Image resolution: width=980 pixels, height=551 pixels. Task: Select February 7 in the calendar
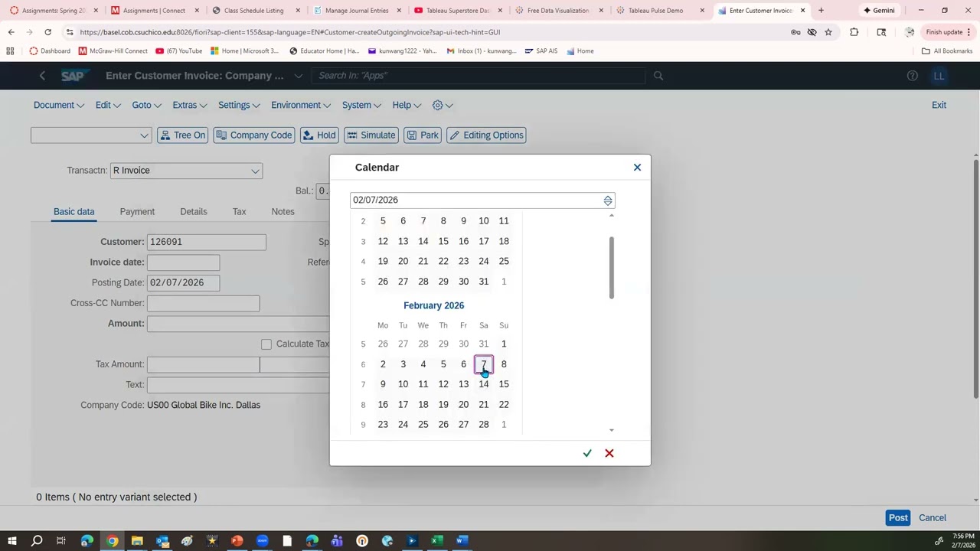(x=484, y=364)
